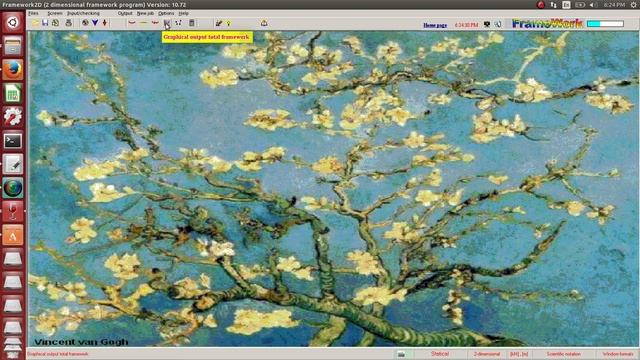The image size is (640, 360).
Task: Click the toolbar clock time display
Action: click(466, 25)
